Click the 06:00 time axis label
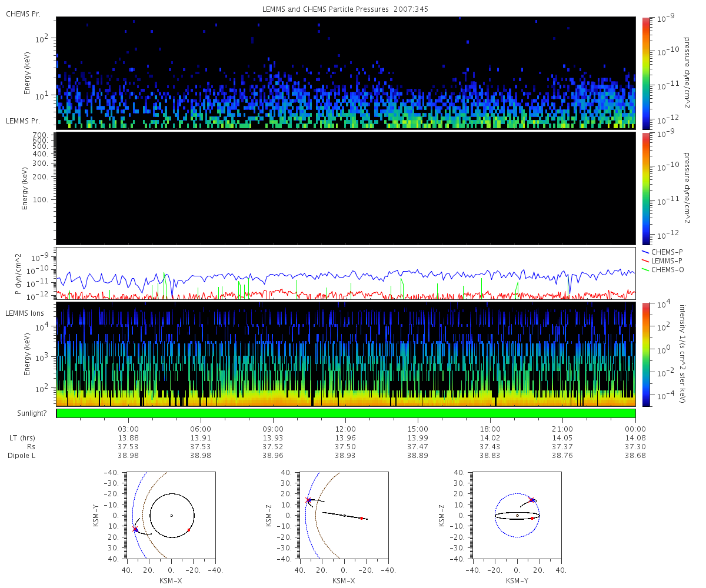The height and width of the screenshot is (588, 706). pos(201,429)
